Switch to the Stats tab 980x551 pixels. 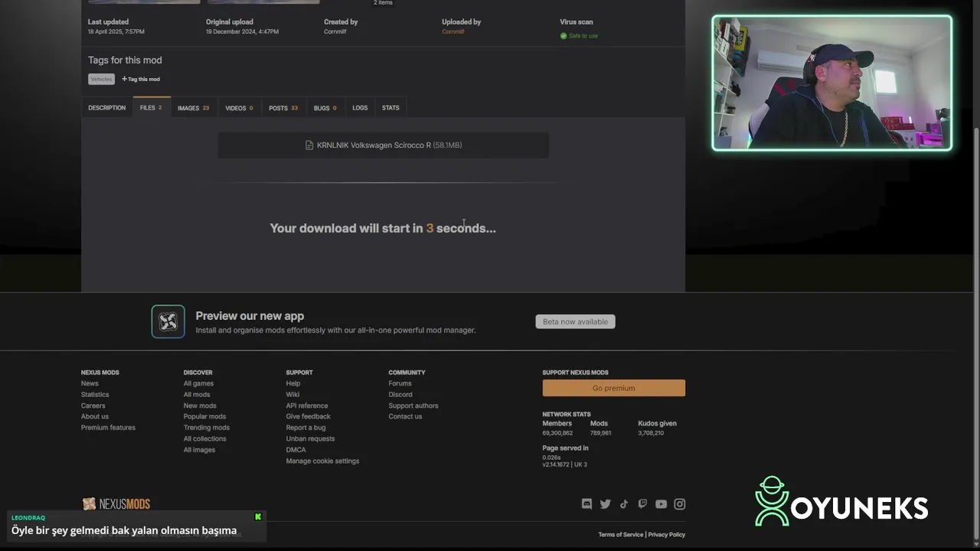point(390,108)
